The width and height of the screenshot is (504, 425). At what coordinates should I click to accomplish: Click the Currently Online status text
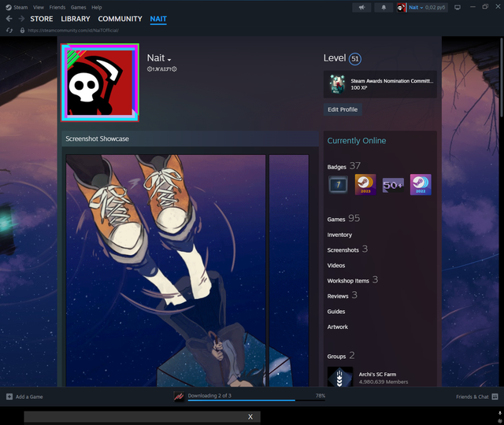357,141
